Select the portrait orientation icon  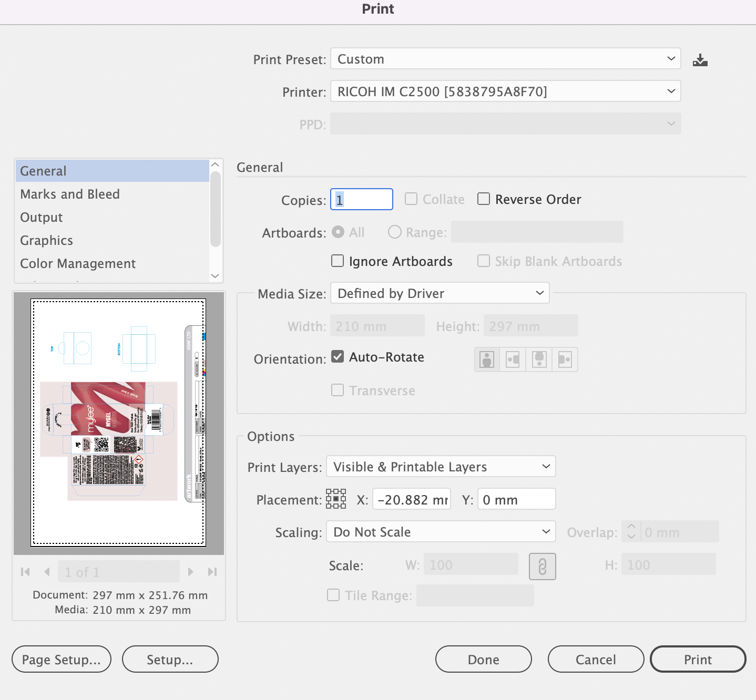(486, 359)
